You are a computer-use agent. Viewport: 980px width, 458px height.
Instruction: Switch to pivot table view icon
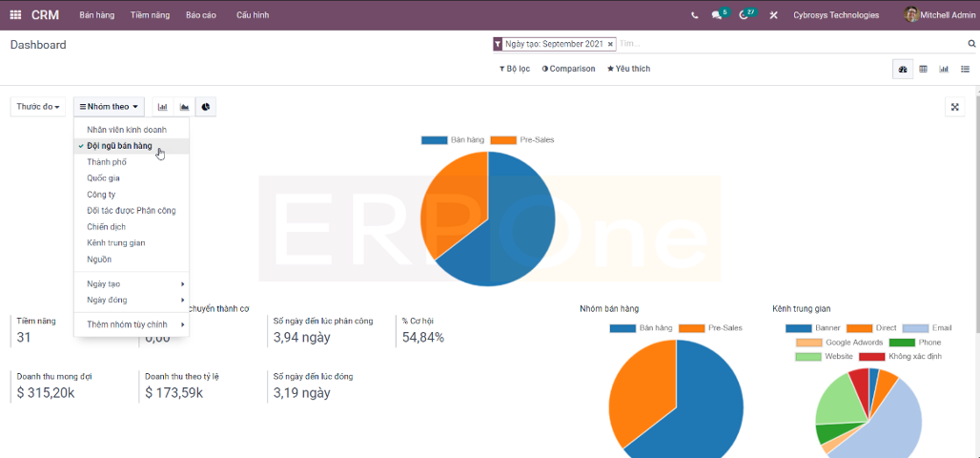(923, 70)
